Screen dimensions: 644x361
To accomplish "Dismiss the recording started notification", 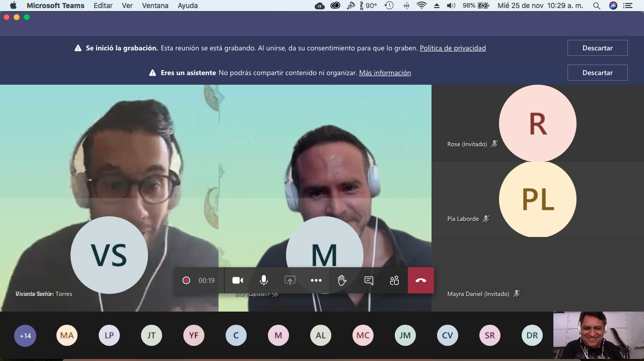I will (x=597, y=48).
